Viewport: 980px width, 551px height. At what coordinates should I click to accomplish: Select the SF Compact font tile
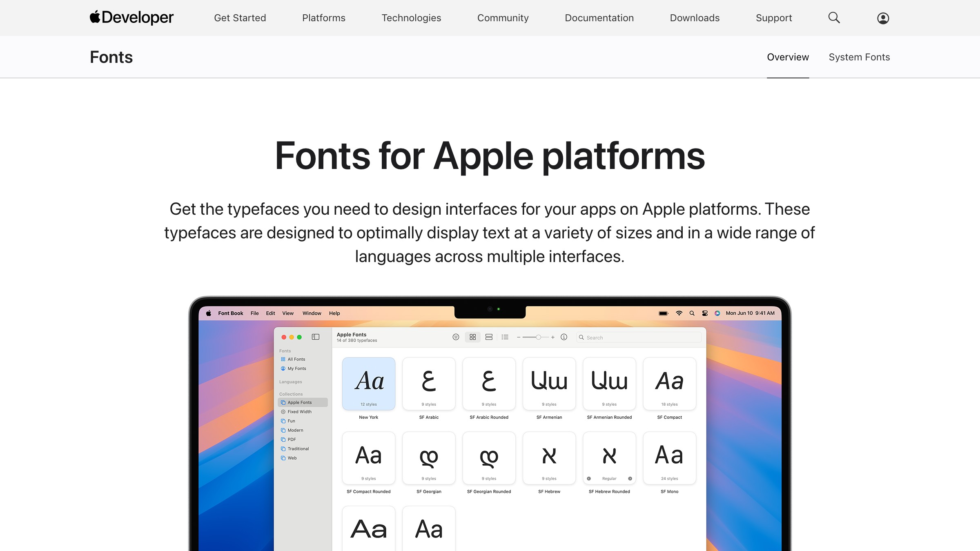tap(670, 384)
